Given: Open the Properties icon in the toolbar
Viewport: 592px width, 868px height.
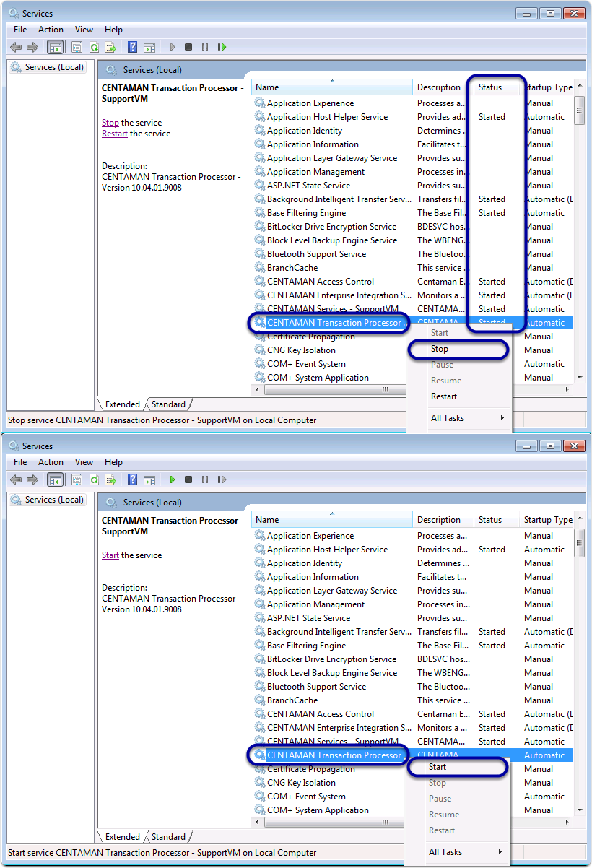Looking at the screenshot, I should 76,47.
